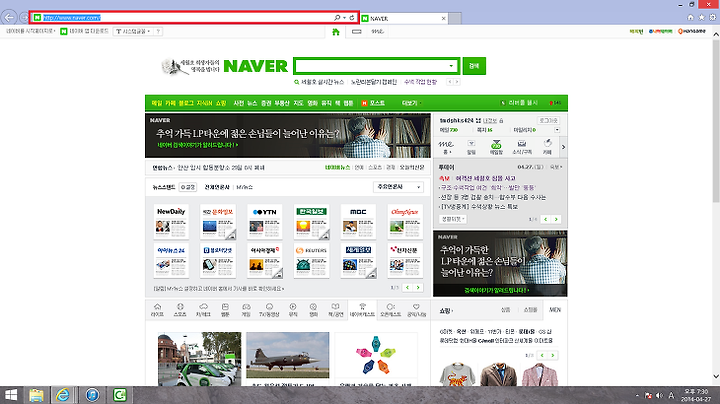The height and width of the screenshot is (404, 720).
Task: Click the browser address bar URL
Action: (72, 17)
